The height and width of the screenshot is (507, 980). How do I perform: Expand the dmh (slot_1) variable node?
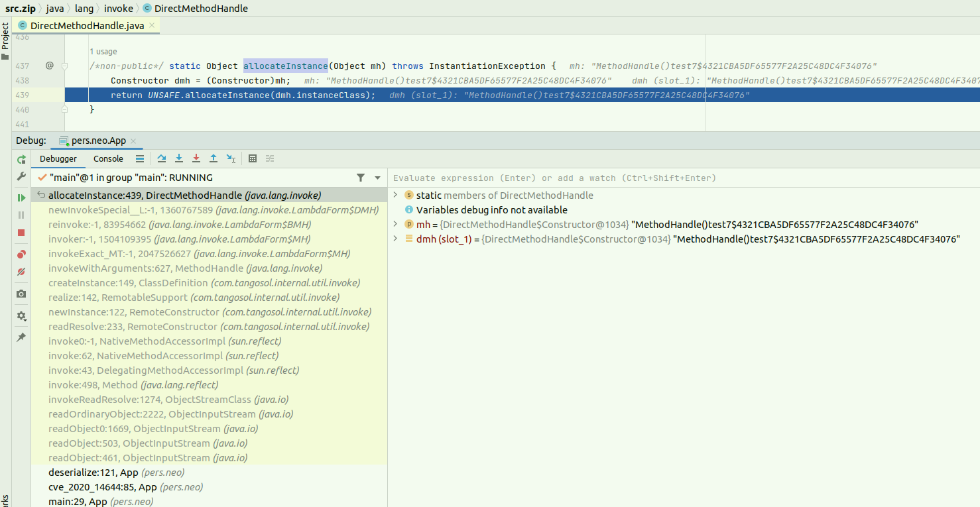(x=396, y=239)
